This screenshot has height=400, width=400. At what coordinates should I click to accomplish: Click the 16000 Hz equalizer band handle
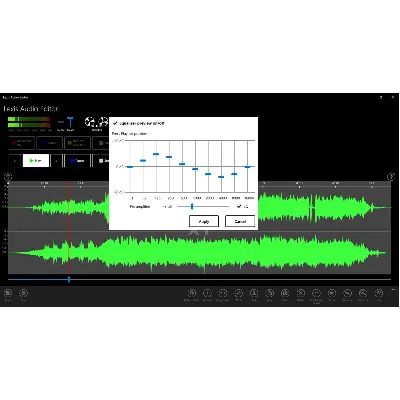pos(247,167)
